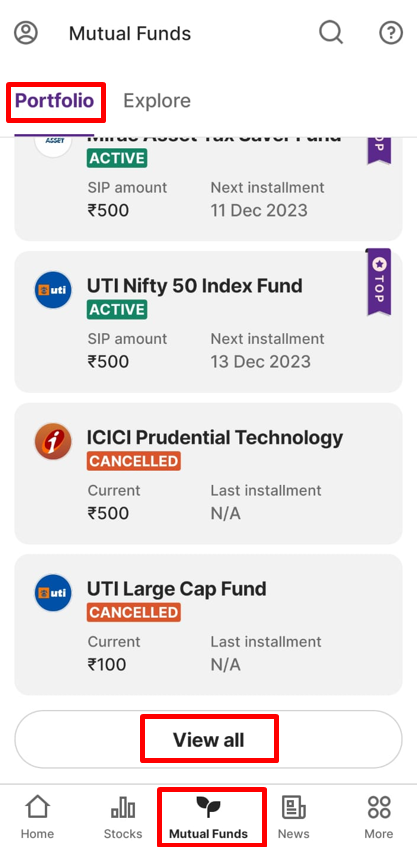
Task: Tap the UTI logo on Nifty 50 card
Action: point(53,290)
